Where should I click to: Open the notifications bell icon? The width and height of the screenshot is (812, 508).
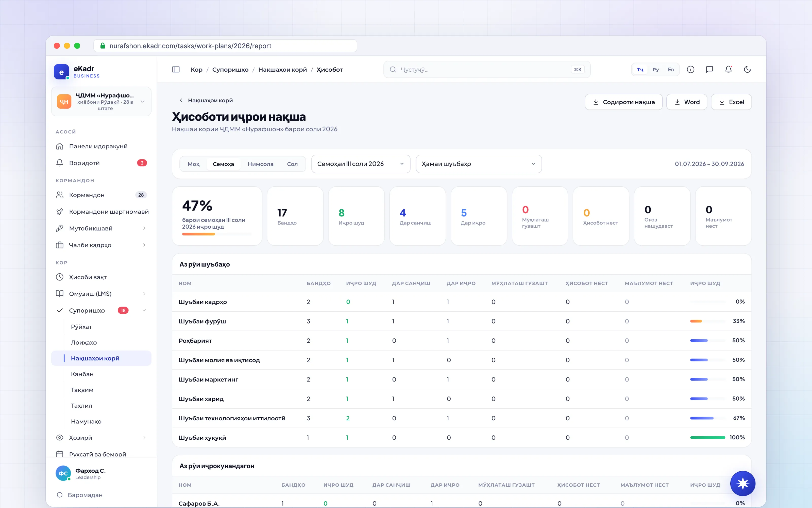point(728,70)
